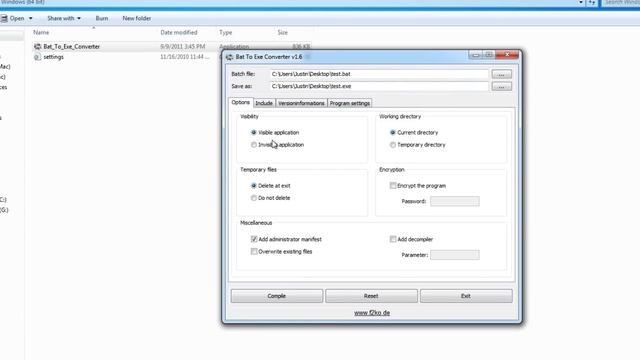The height and width of the screenshot is (360, 640).
Task: Select Delete at exit option
Action: click(x=254, y=186)
